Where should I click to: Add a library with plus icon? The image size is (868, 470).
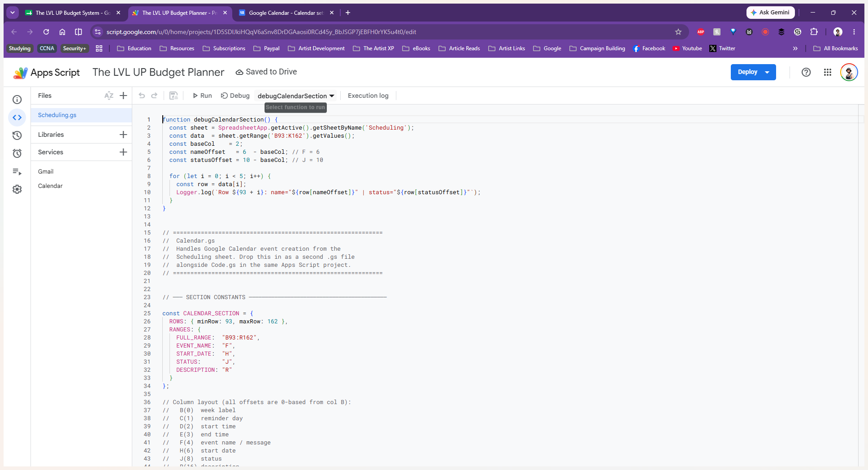point(123,135)
